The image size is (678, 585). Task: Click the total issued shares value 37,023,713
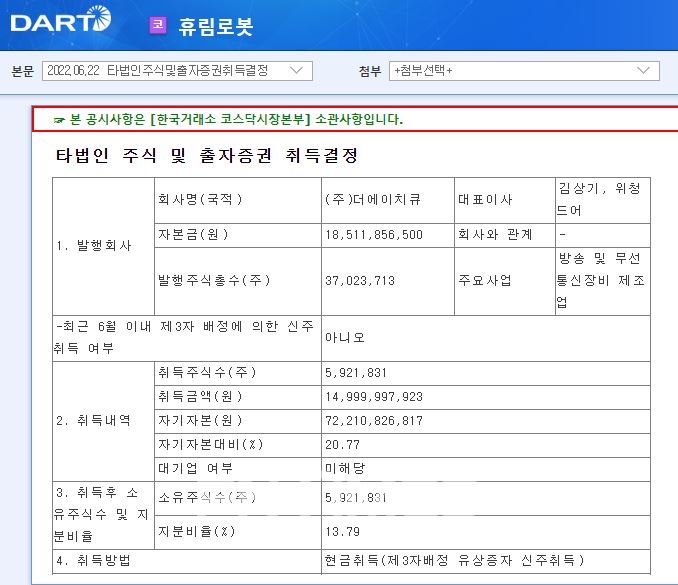[x=362, y=281]
